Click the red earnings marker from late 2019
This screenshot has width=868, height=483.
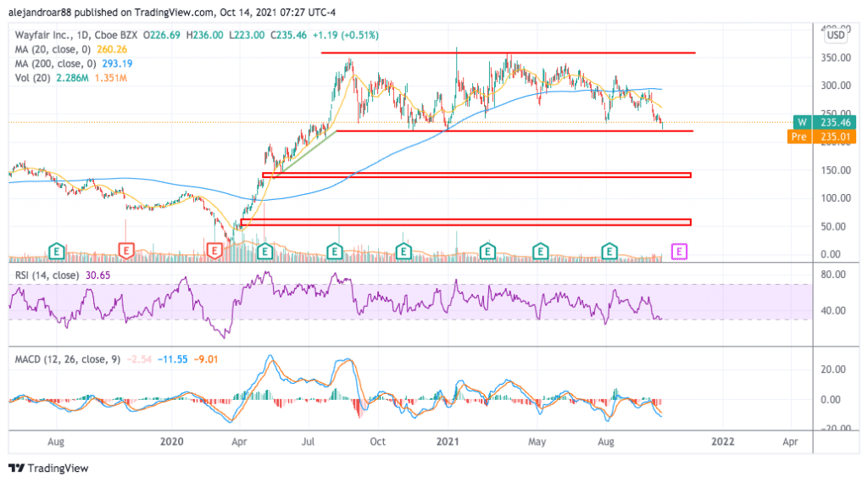click(126, 251)
